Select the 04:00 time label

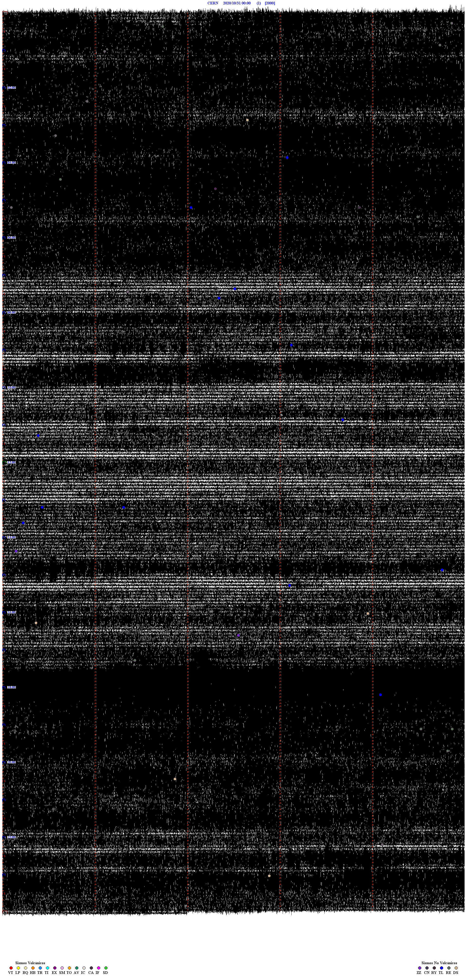pyautogui.click(x=11, y=163)
